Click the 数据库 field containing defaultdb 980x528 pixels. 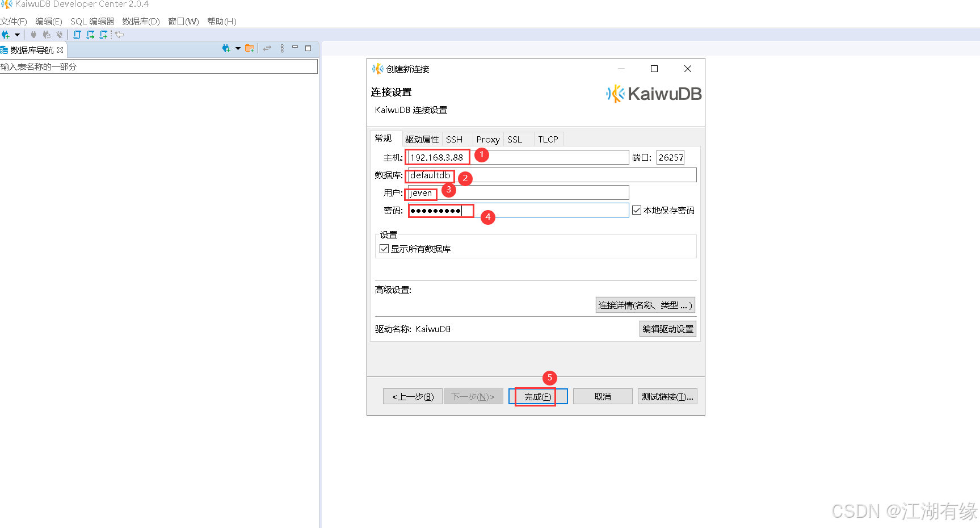pos(552,175)
